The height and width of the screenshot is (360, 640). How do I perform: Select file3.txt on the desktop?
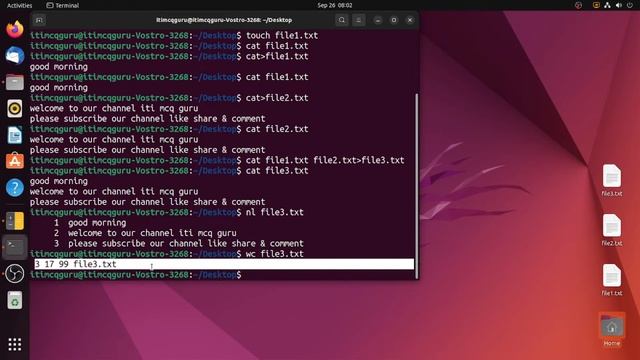coord(611,180)
